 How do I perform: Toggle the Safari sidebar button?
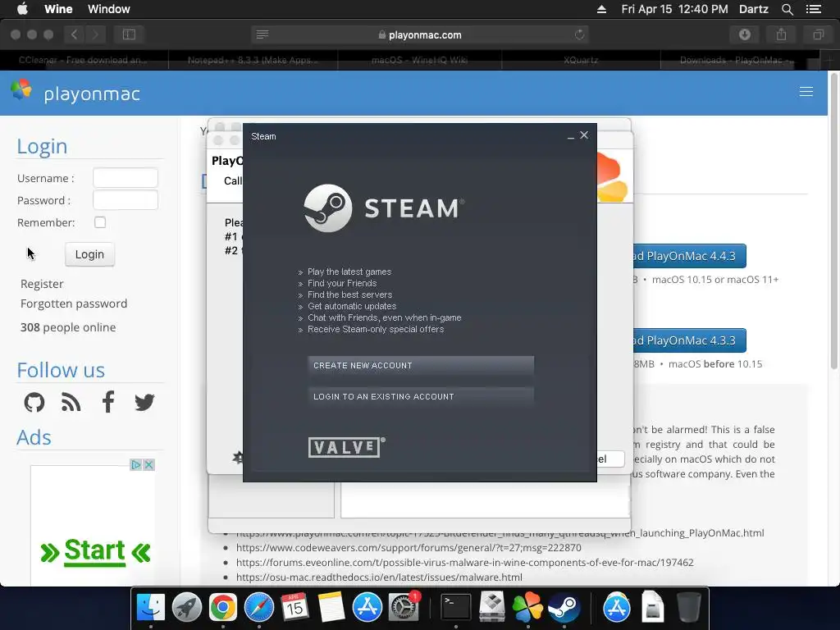coord(129,34)
